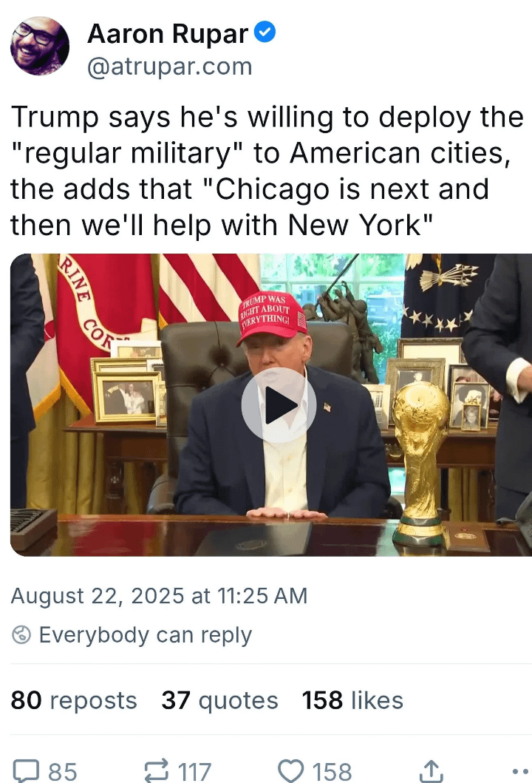Tap the reply speech bubble icon
This screenshot has width=532, height=783.
26,770
